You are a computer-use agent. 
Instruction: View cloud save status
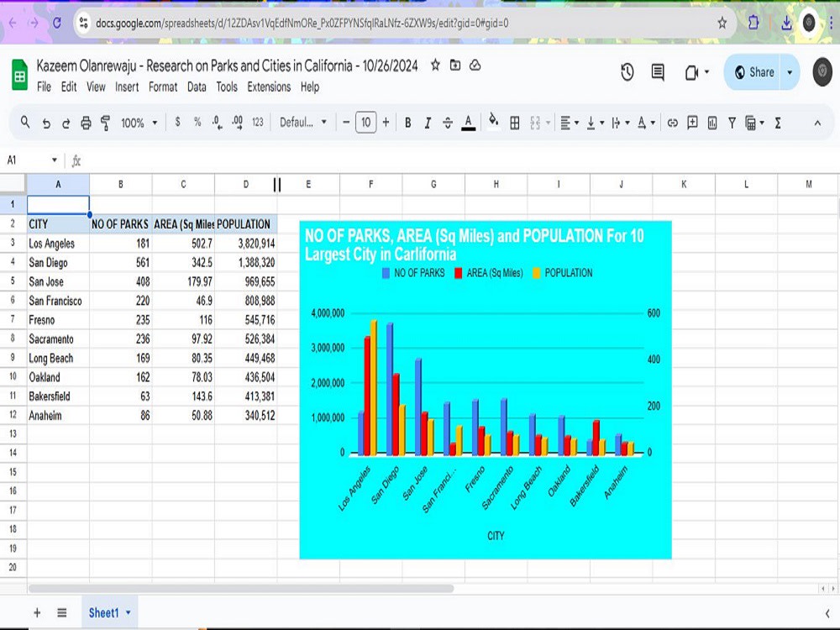pos(475,66)
